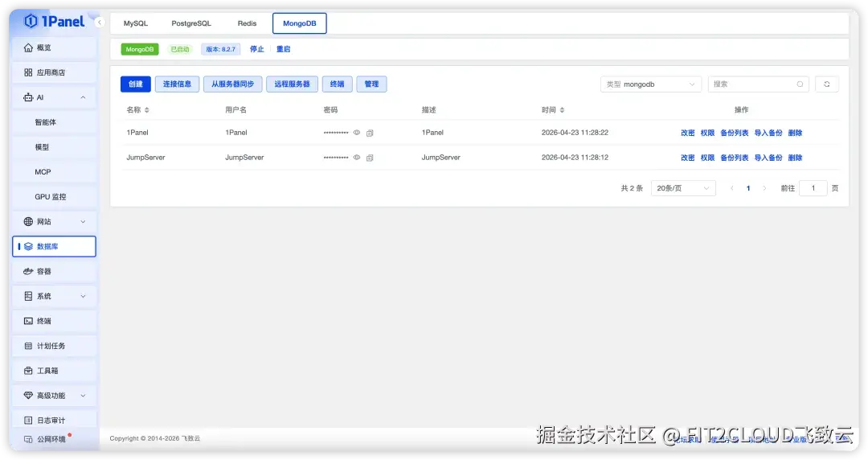Click 重启 to restart MongoDB
This screenshot has width=868, height=460.
(284, 49)
